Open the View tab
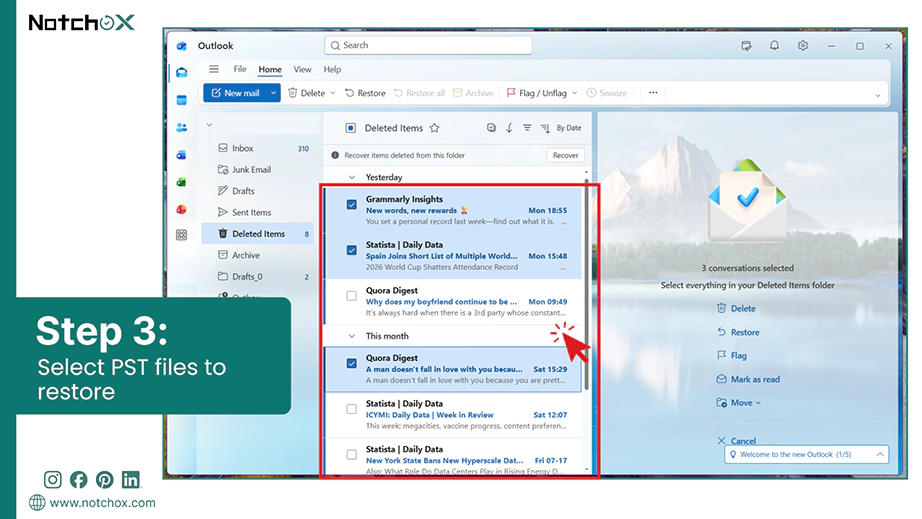Image resolution: width=922 pixels, height=519 pixels. [302, 69]
